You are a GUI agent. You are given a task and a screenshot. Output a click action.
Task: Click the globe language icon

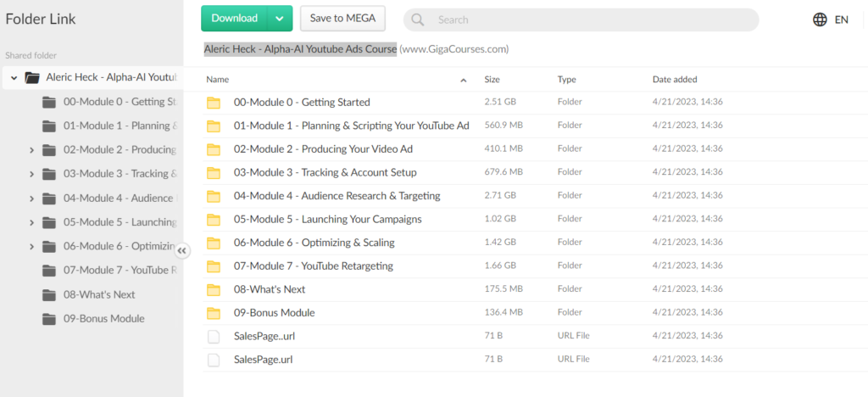pos(820,20)
